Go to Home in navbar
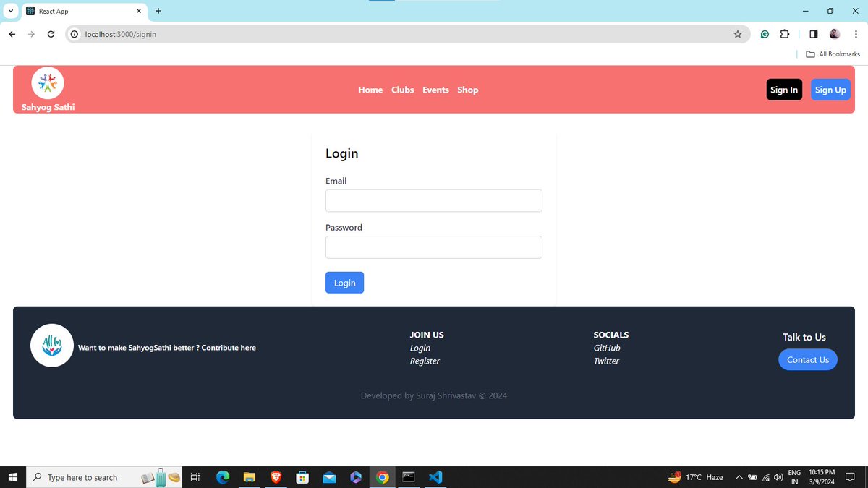This screenshot has height=488, width=868. 370,90
